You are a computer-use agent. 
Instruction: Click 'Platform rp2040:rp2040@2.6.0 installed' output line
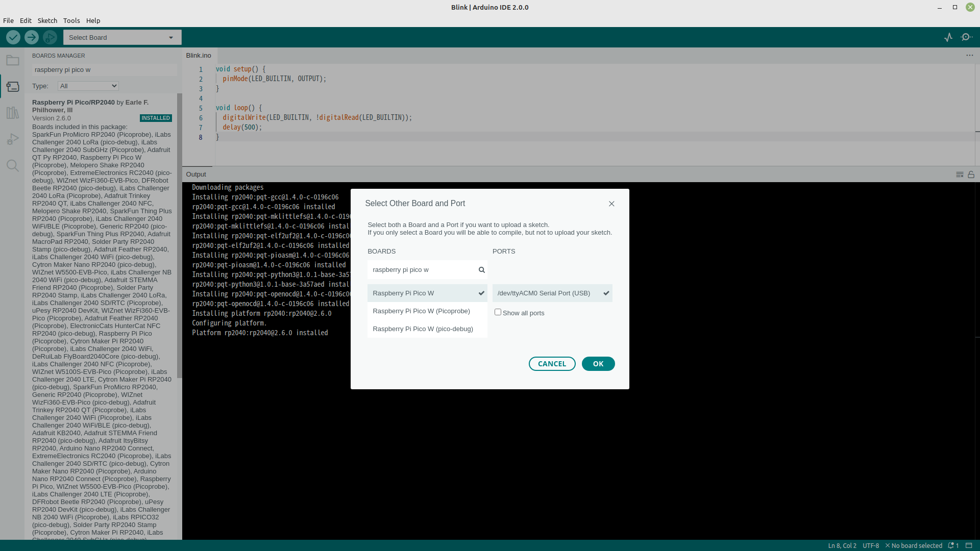click(260, 333)
